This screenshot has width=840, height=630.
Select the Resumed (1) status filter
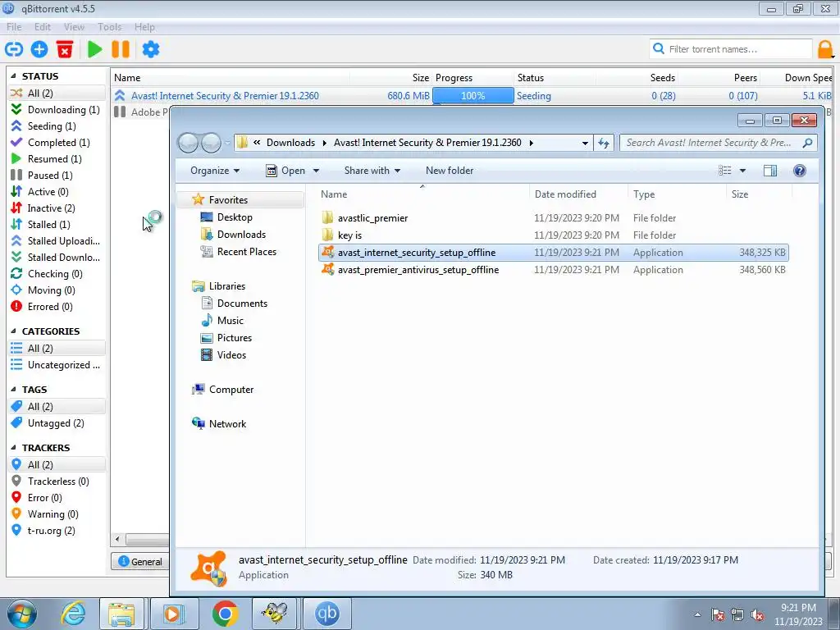pos(57,159)
